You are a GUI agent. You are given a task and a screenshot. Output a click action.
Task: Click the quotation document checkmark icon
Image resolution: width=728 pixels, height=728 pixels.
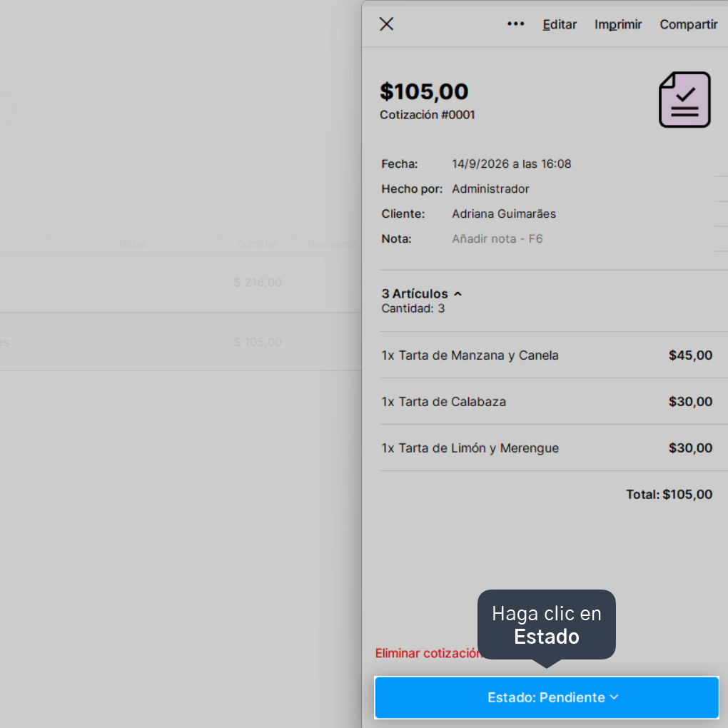click(x=684, y=99)
